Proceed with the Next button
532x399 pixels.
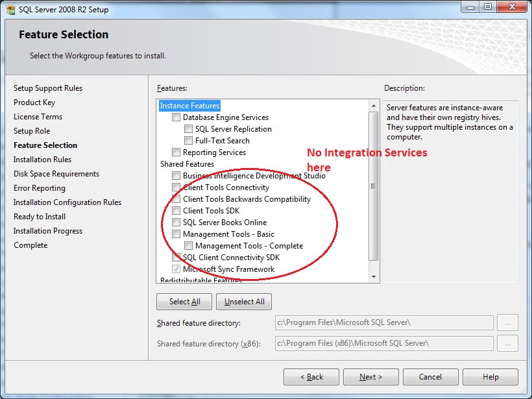(x=371, y=377)
